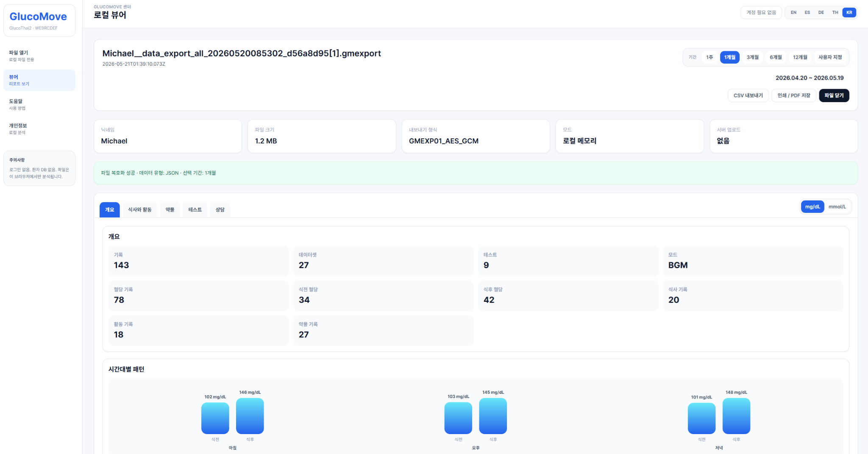Click CSV 내보내기 button
This screenshot has height=454, width=868.
[748, 95]
